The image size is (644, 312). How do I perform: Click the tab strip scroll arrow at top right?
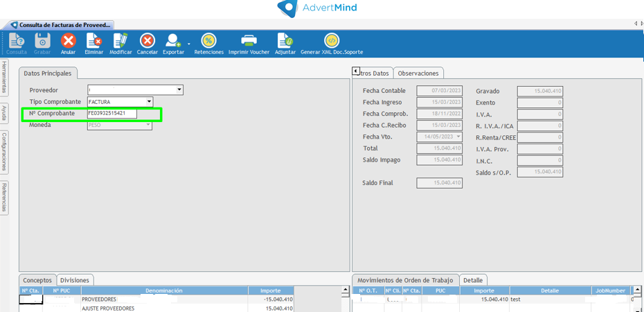point(636,24)
